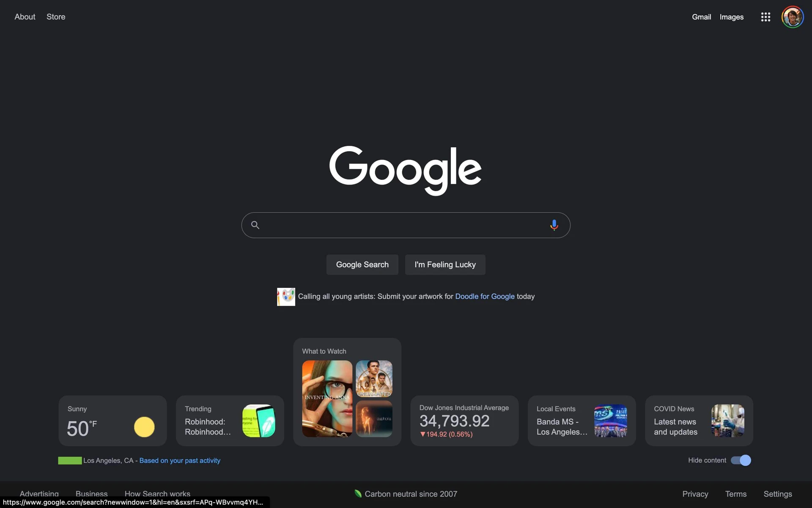Select the Robinhood trending story icon
This screenshot has height=508, width=812.
259,421
